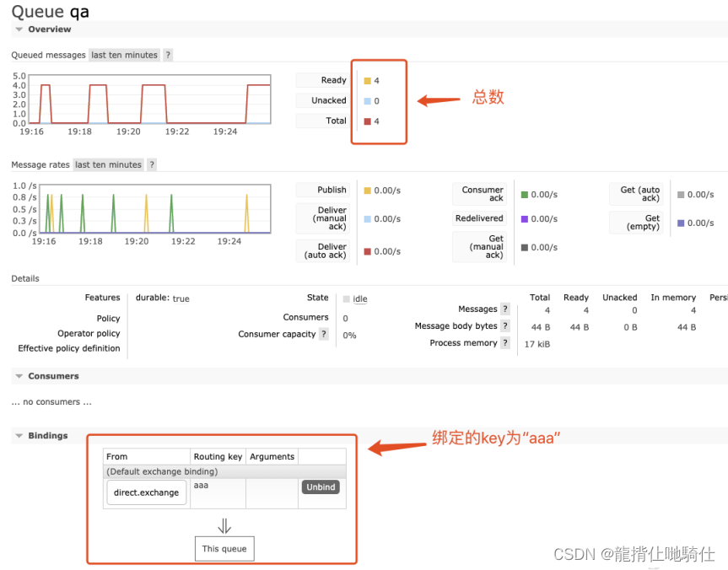Click the idle state indicator
This screenshot has height=570, width=728.
356,299
